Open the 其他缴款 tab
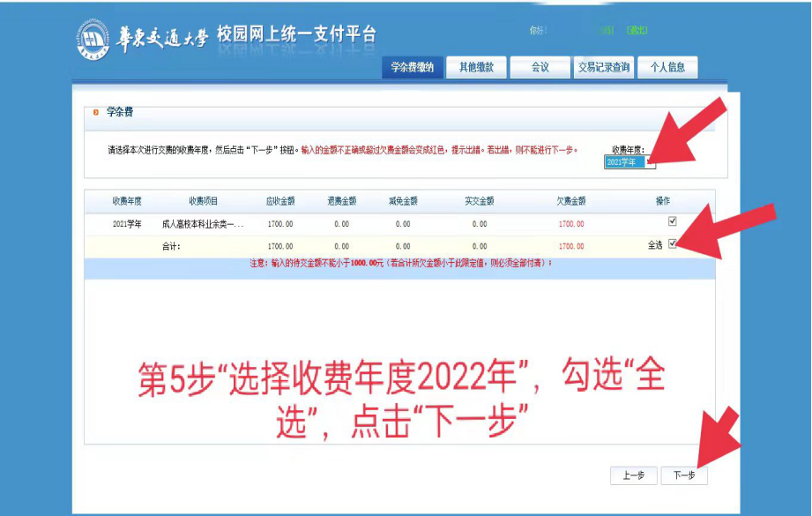Viewport: 812px width, 516px height. 476,67
